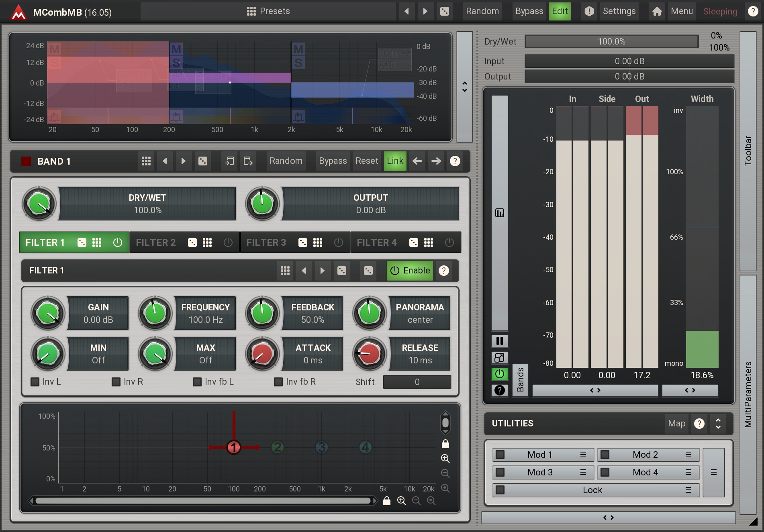This screenshot has width=764, height=532.
Task: Click the Utilities Map button
Action: pyautogui.click(x=676, y=424)
